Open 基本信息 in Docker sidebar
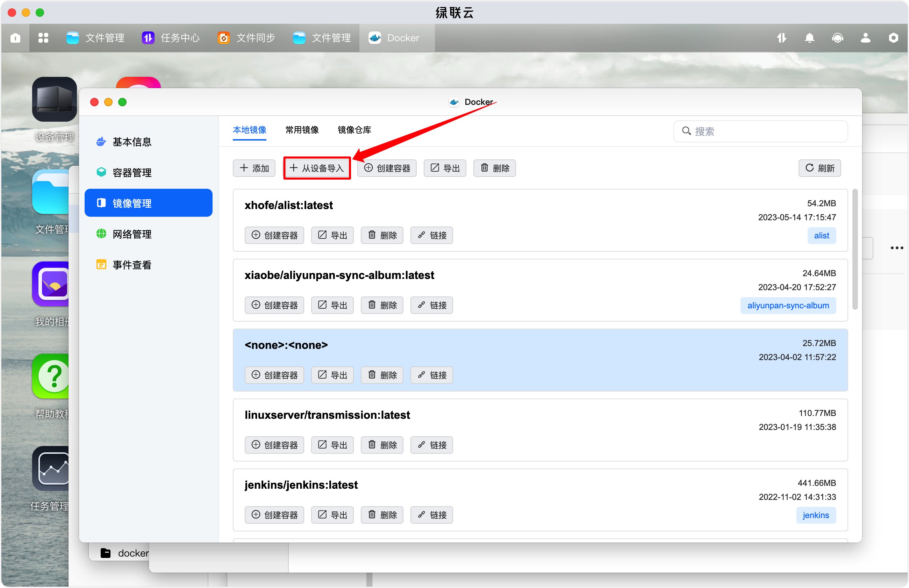The width and height of the screenshot is (909, 588). (x=132, y=142)
